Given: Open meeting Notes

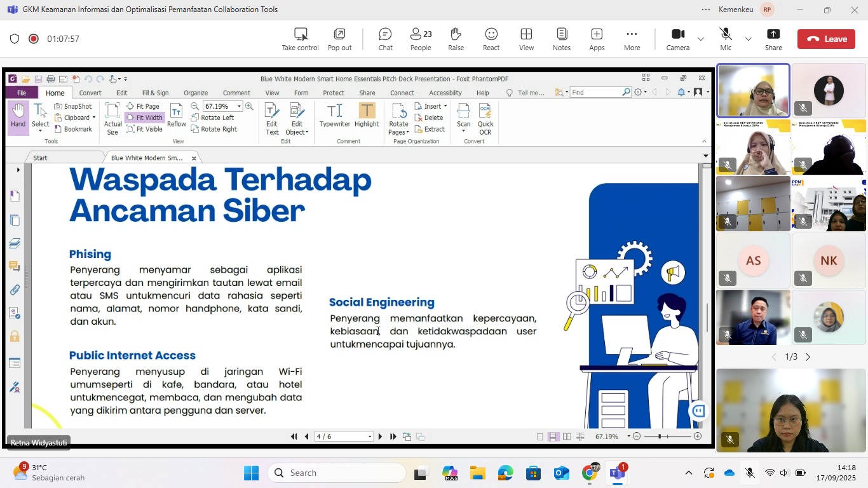Looking at the screenshot, I should 562,39.
